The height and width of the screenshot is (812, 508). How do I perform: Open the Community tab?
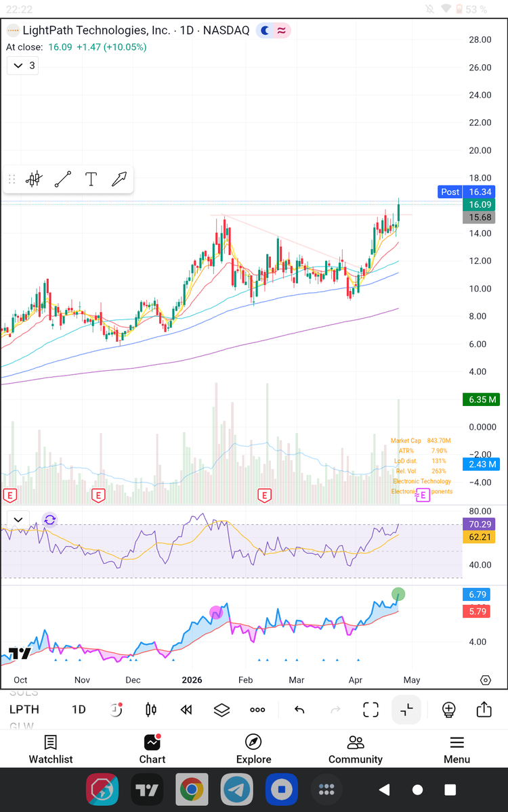(356, 750)
